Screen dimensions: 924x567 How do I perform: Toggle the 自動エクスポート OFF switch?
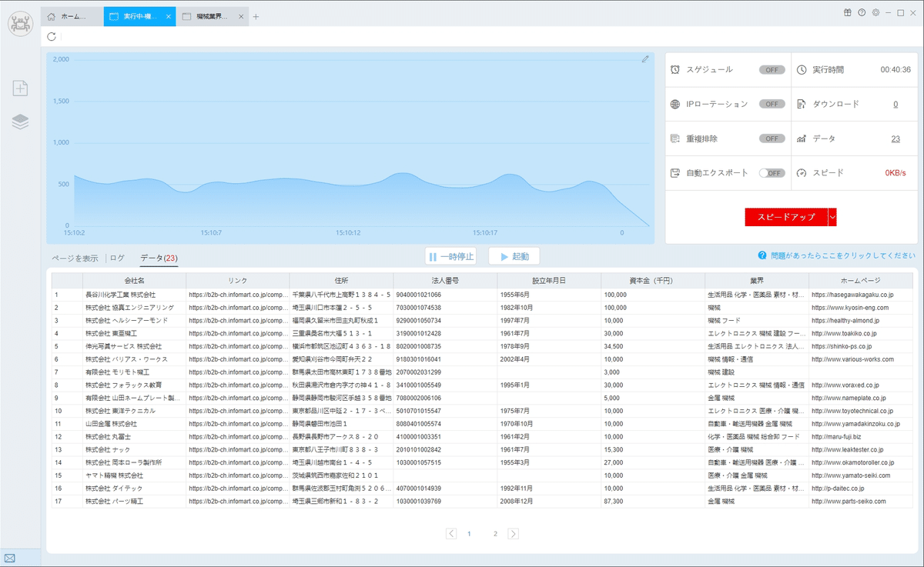(772, 173)
